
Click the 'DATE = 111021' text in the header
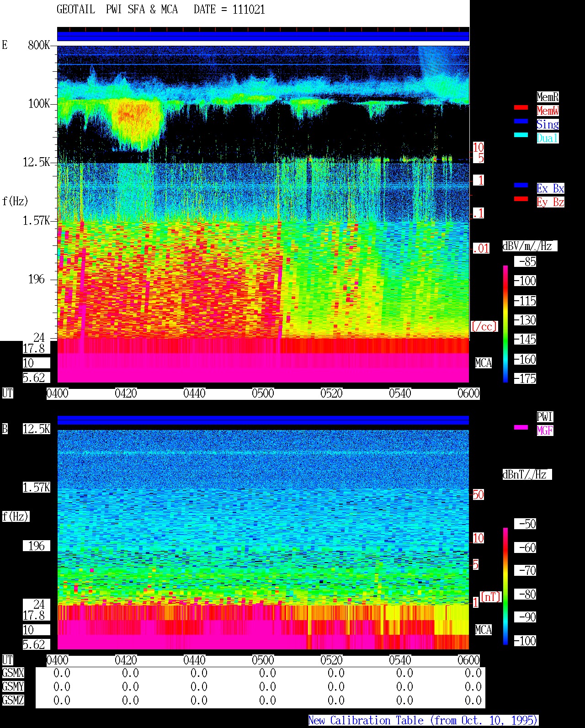tap(229, 10)
